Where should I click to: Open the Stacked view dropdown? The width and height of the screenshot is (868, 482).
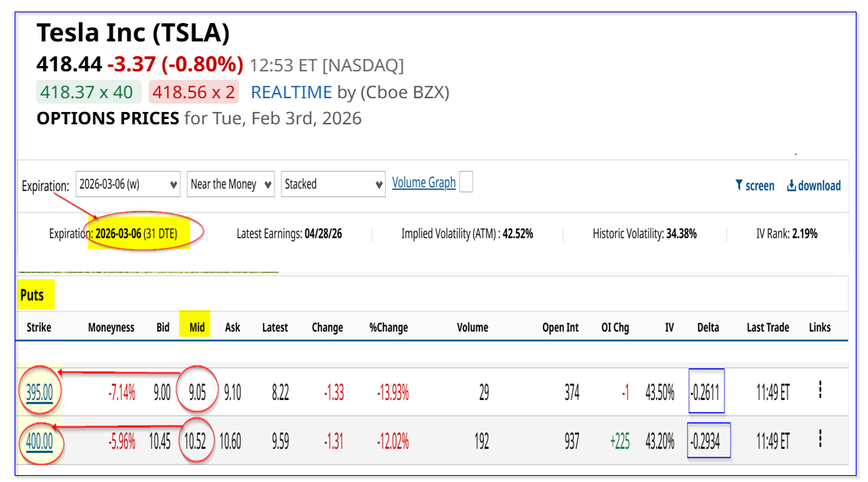point(334,184)
